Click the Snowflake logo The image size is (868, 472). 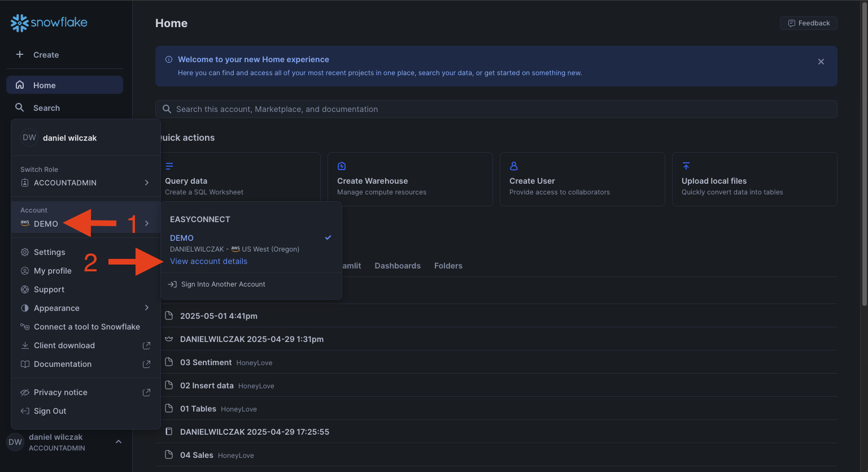point(49,23)
